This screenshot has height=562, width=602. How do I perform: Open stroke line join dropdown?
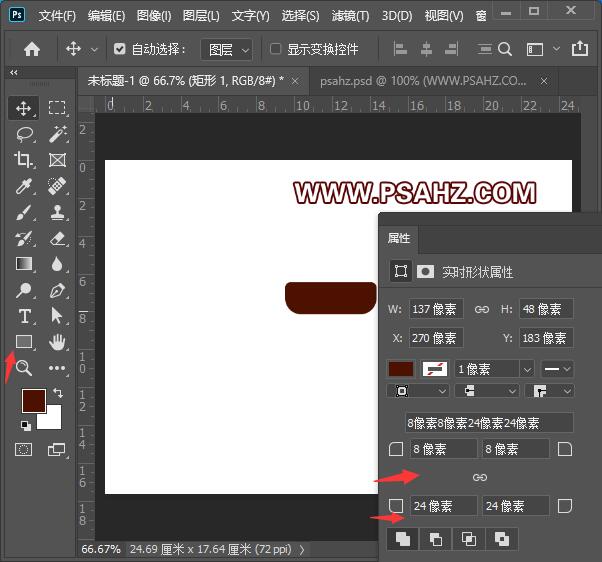click(x=549, y=391)
